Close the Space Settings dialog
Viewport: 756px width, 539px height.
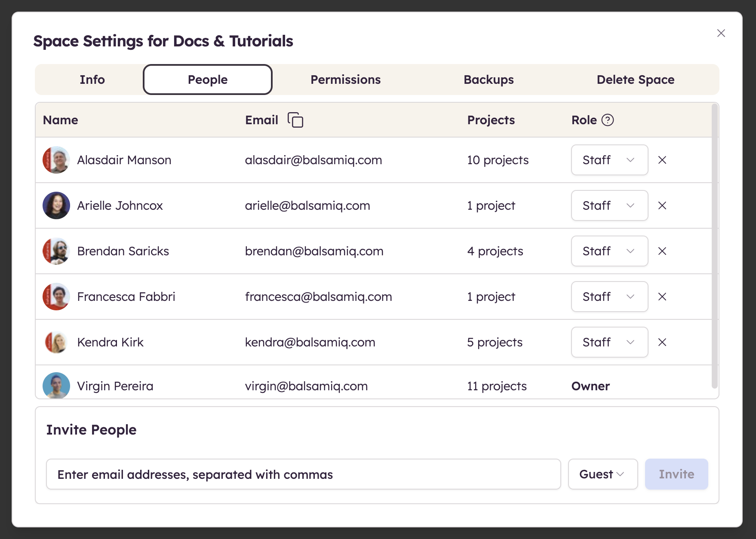coord(721,33)
